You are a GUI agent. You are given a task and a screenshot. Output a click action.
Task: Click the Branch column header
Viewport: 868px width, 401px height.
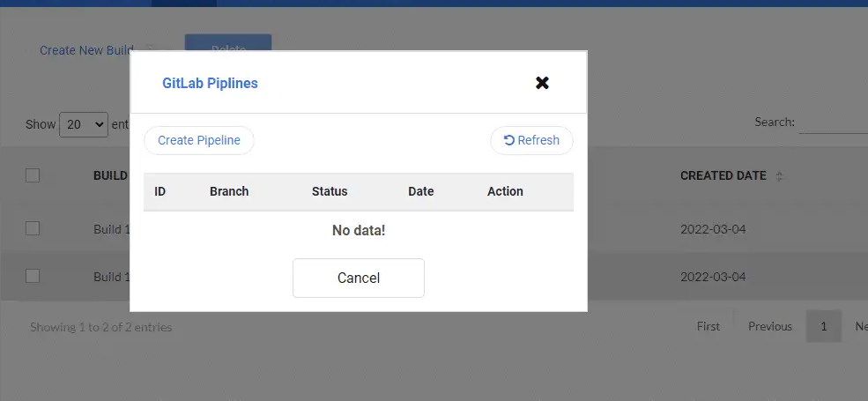229,191
